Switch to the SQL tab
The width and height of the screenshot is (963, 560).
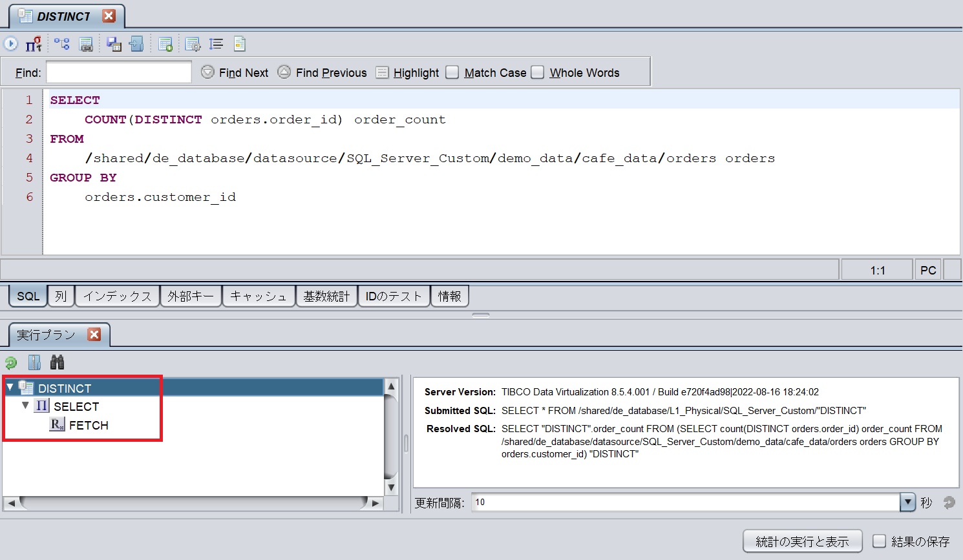(x=28, y=296)
